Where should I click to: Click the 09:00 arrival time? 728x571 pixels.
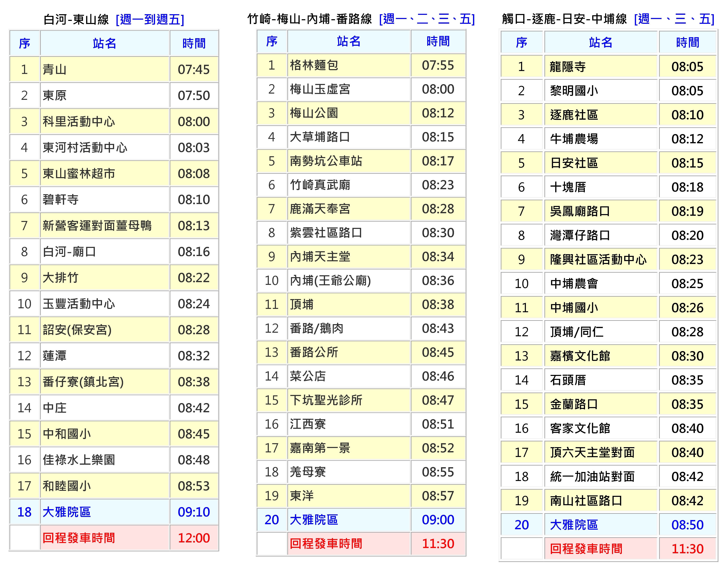point(438,520)
